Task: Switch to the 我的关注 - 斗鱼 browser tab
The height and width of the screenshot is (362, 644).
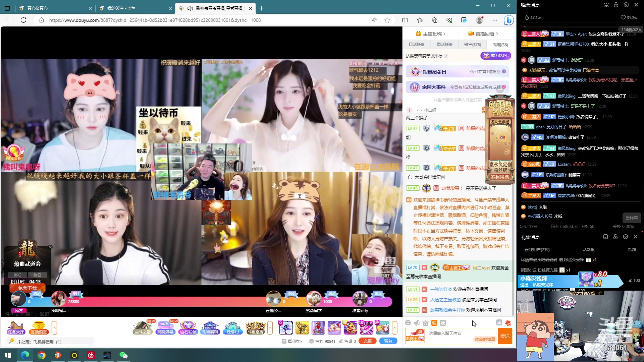Action: (x=136, y=8)
